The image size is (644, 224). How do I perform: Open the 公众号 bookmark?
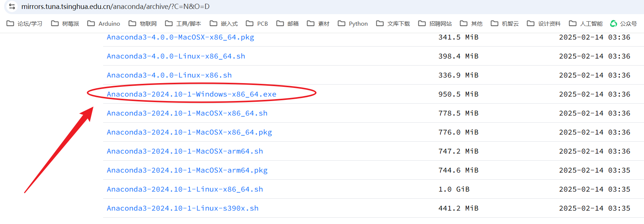pyautogui.click(x=624, y=23)
